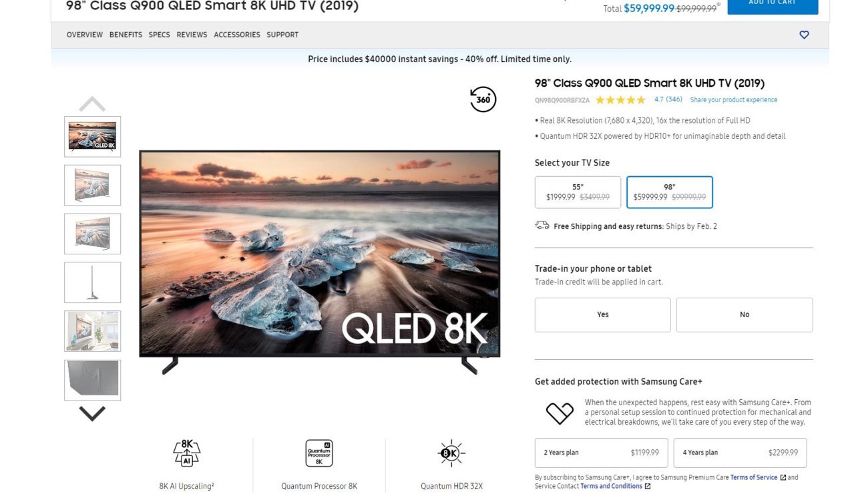This screenshot has height=504, width=854.
Task: Open the ACCESSORIES tab
Action: click(237, 35)
